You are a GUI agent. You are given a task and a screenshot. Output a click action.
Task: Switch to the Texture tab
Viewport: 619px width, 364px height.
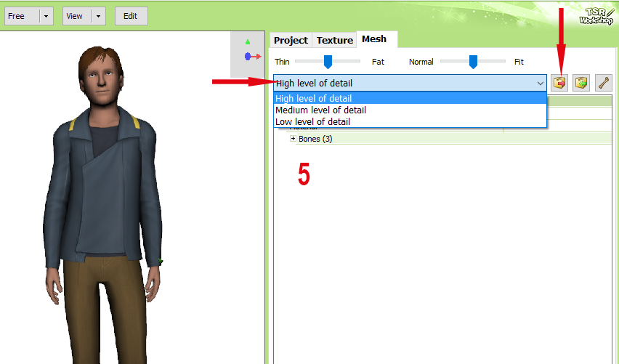334,41
